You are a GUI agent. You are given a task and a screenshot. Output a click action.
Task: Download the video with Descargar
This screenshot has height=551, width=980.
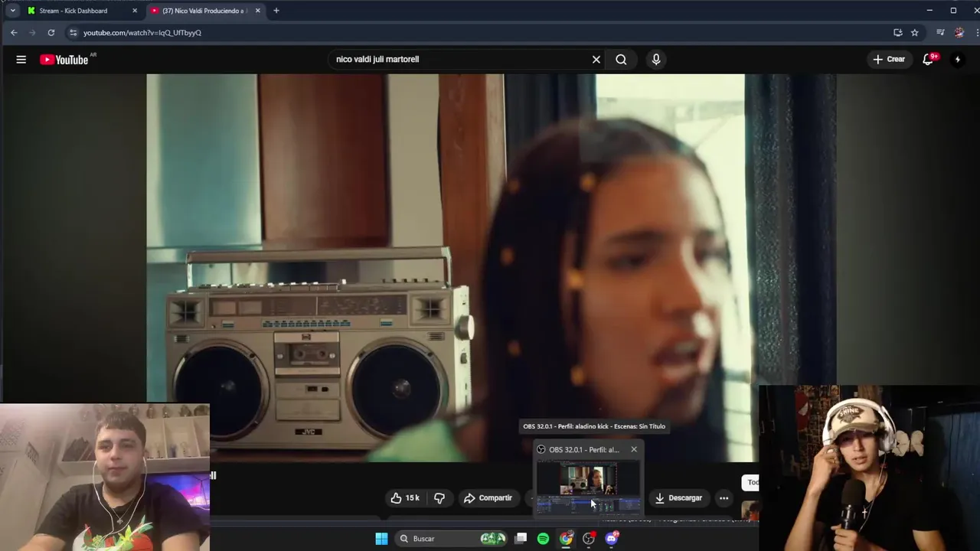(x=678, y=498)
